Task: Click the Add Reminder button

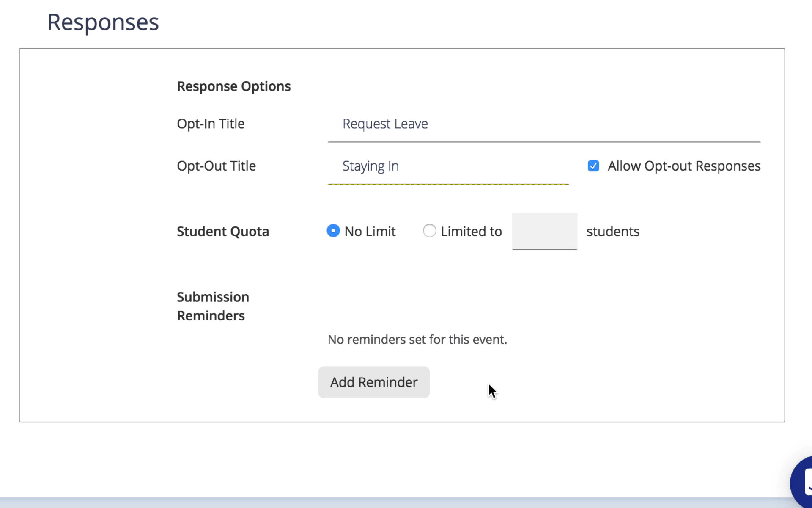Action: [374, 382]
